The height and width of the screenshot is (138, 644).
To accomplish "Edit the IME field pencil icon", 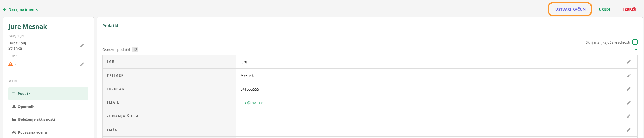I will point(629,62).
